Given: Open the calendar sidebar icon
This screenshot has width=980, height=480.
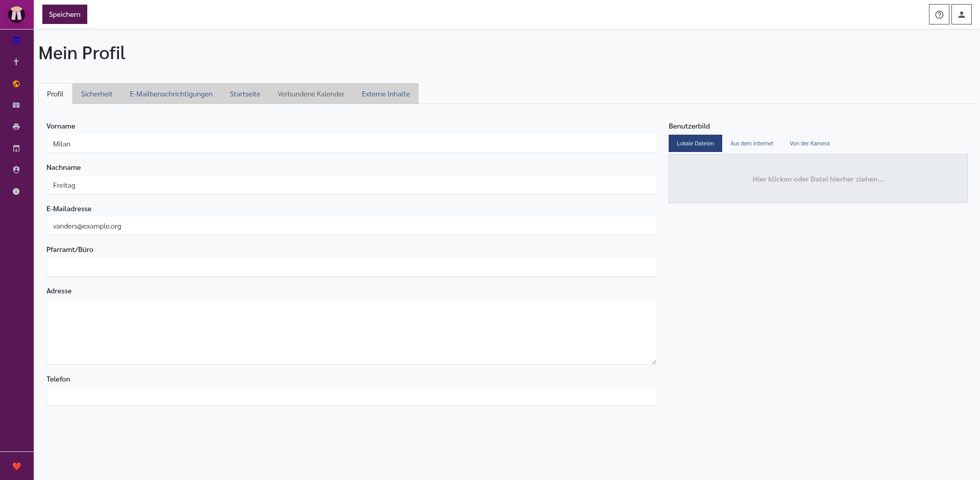Looking at the screenshot, I should click(x=16, y=40).
